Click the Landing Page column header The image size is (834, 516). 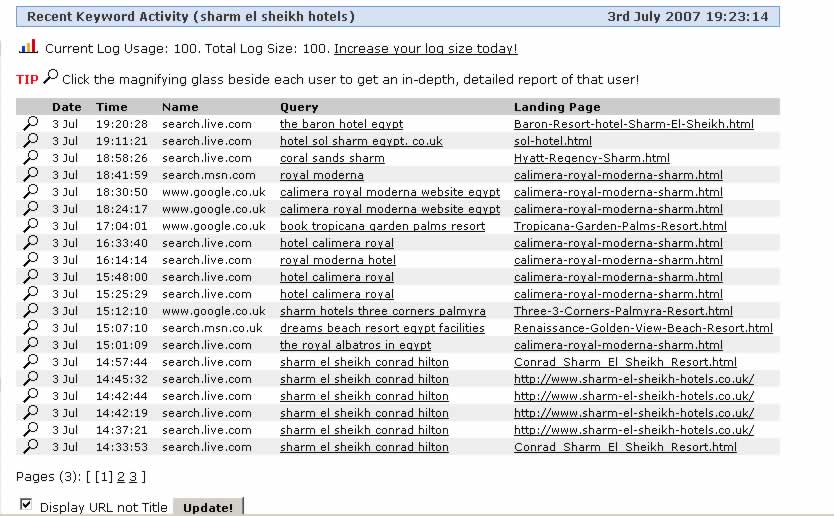click(557, 107)
